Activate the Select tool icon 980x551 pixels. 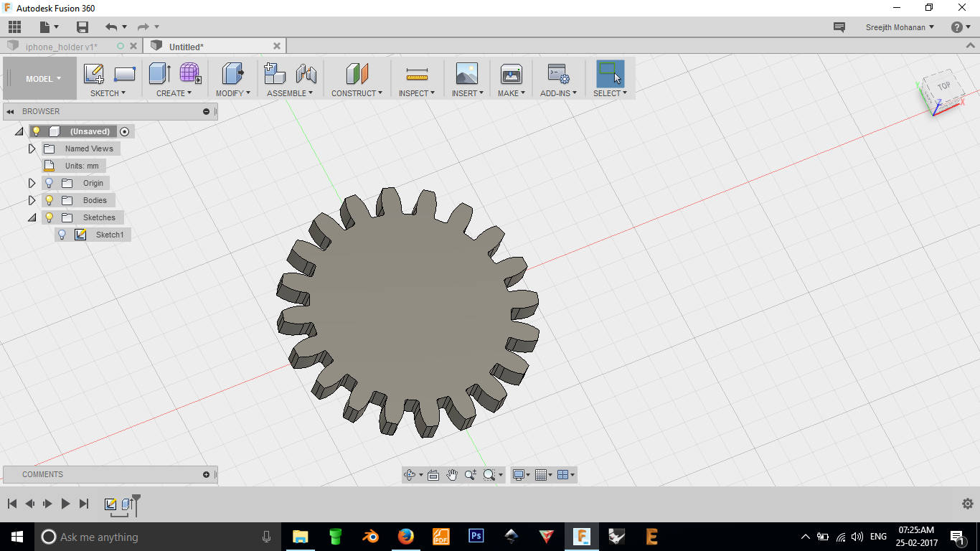pos(610,73)
